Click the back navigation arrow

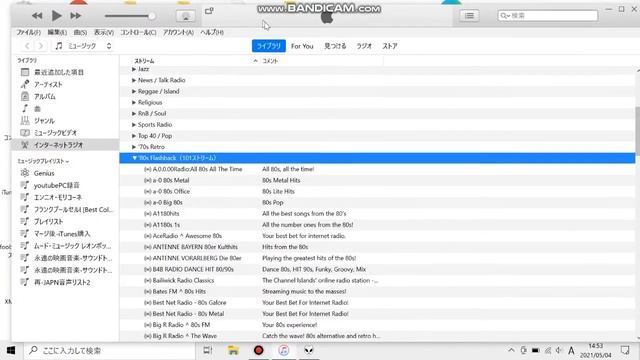coord(27,46)
